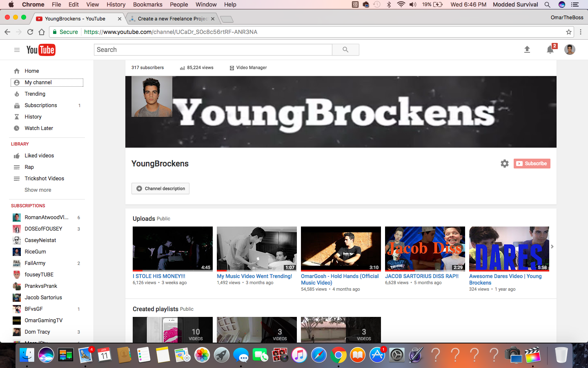The image size is (588, 368).
Task: Click the search magnifier button
Action: (x=345, y=50)
